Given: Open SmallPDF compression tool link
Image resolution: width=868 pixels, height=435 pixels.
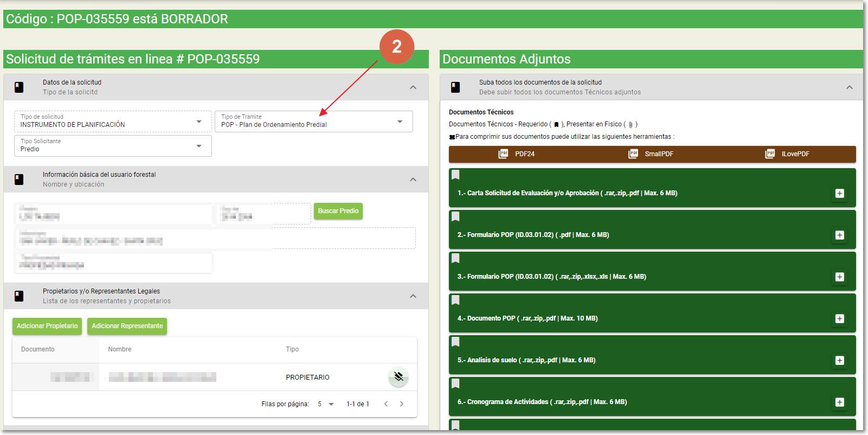Looking at the screenshot, I should (x=652, y=154).
